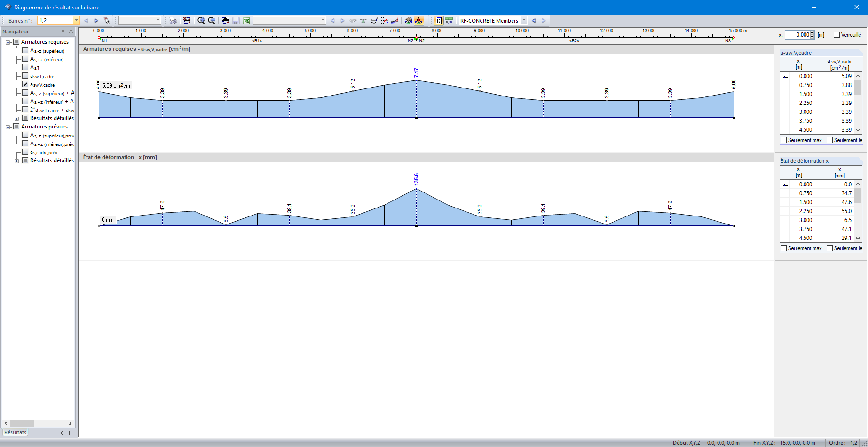
Task: Click the red and blue line icon
Action: (395, 21)
